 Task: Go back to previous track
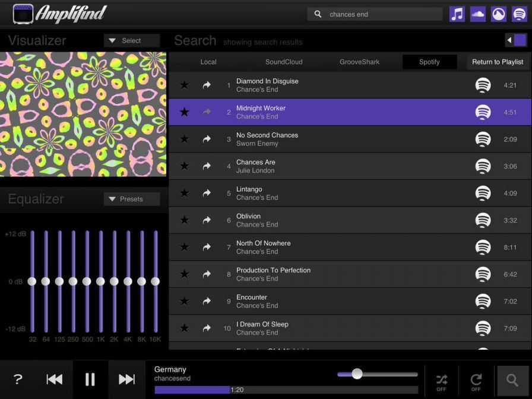55,379
